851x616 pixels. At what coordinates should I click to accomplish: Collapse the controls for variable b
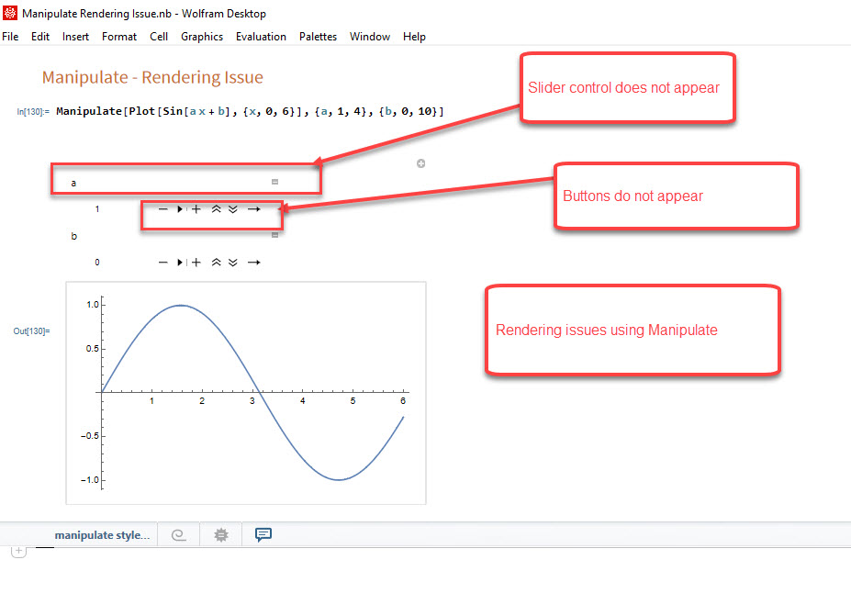274,235
